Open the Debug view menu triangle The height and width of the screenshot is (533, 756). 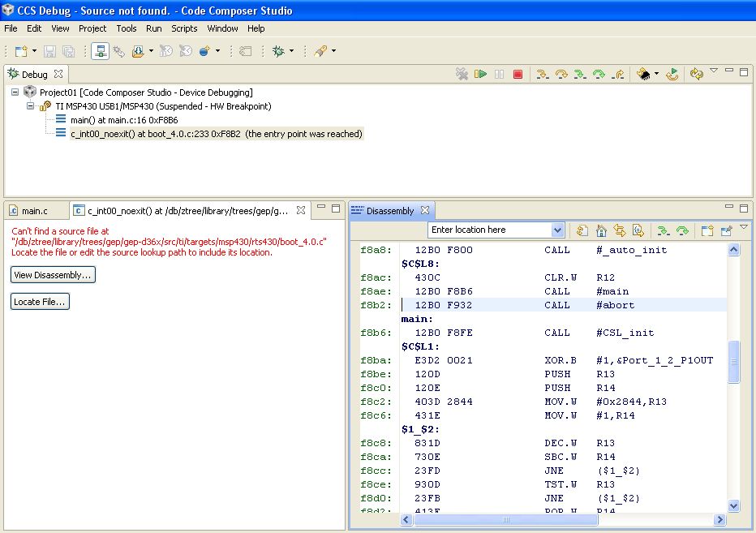[x=714, y=71]
